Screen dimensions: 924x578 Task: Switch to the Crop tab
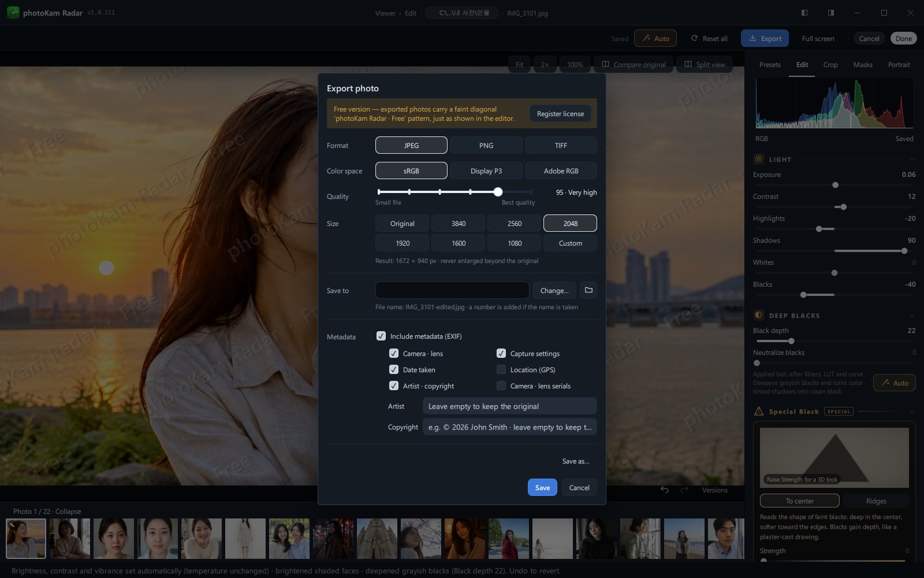pyautogui.click(x=830, y=65)
